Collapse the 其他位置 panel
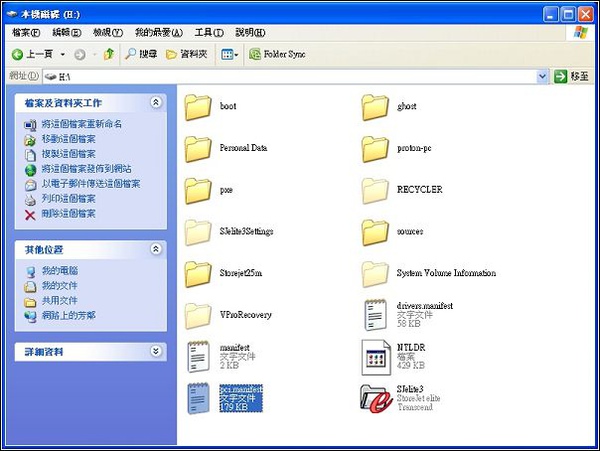The height and width of the screenshot is (451, 600). pyautogui.click(x=155, y=249)
